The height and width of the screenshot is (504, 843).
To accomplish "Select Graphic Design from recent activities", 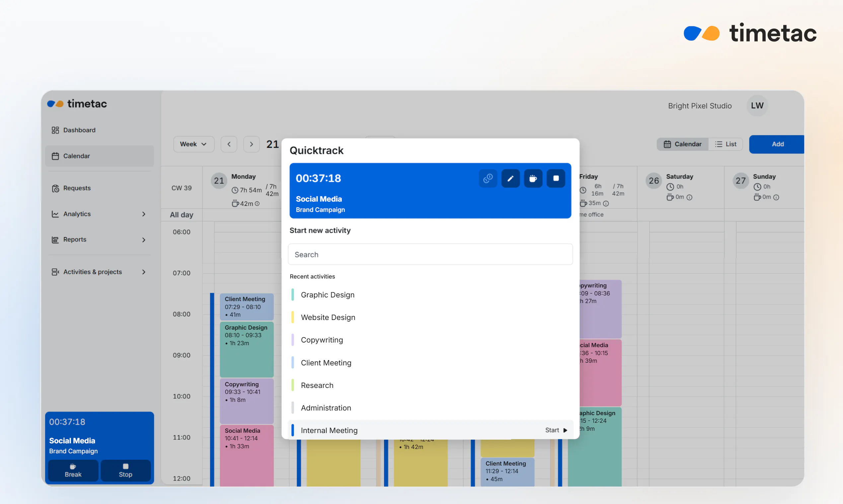I will coord(430,295).
